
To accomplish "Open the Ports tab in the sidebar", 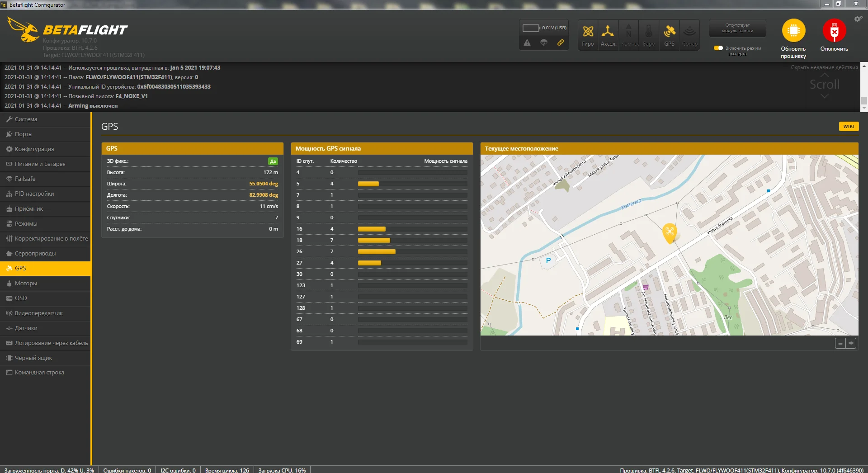I will (x=24, y=134).
